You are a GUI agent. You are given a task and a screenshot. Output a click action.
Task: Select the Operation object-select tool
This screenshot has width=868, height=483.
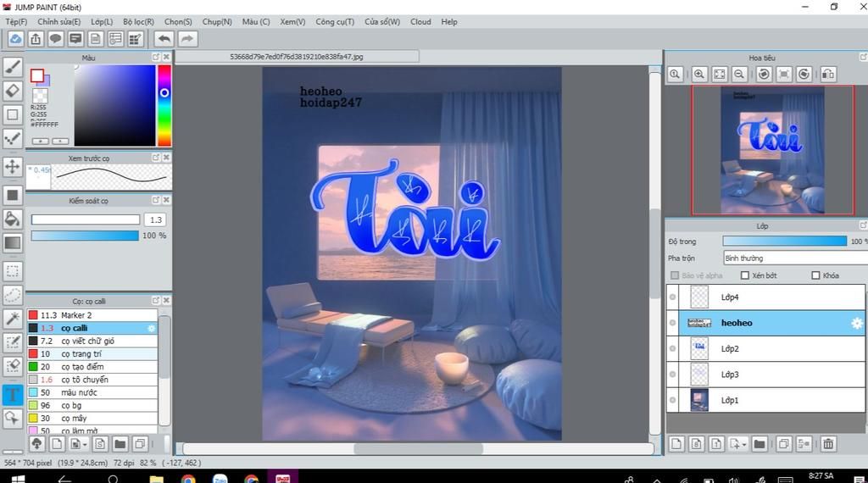click(x=13, y=418)
